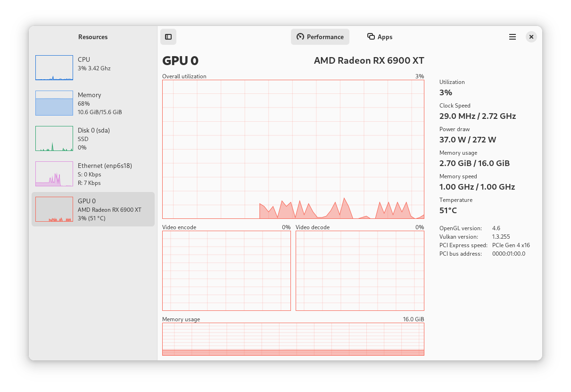
Task: Click the OpenGL version value 4.6
Action: [496, 228]
